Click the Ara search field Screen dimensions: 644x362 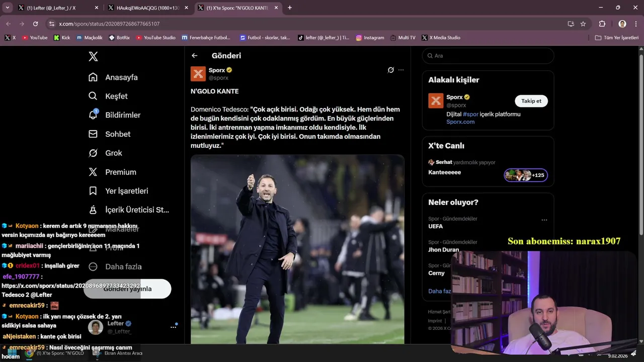[x=488, y=56]
